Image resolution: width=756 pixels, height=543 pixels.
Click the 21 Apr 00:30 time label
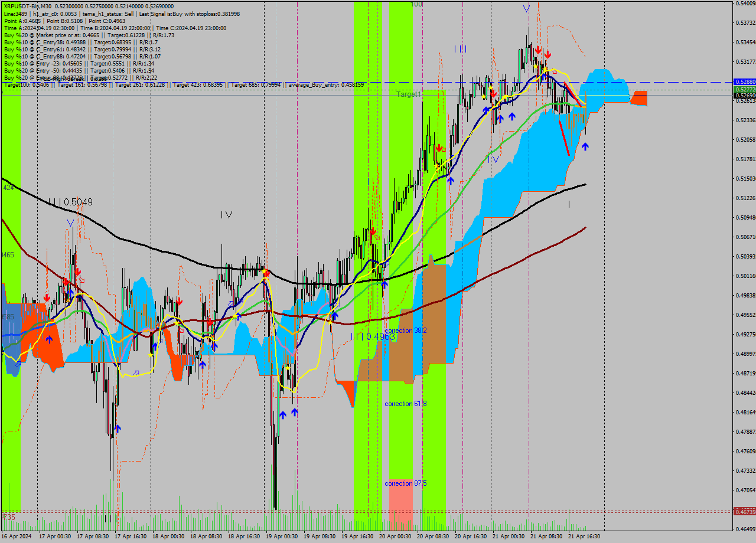509,537
